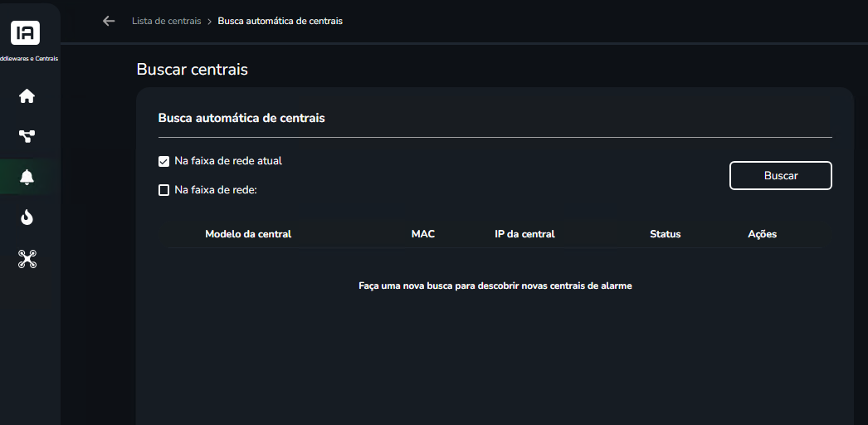Click the IA logo in the sidebar

point(26,32)
